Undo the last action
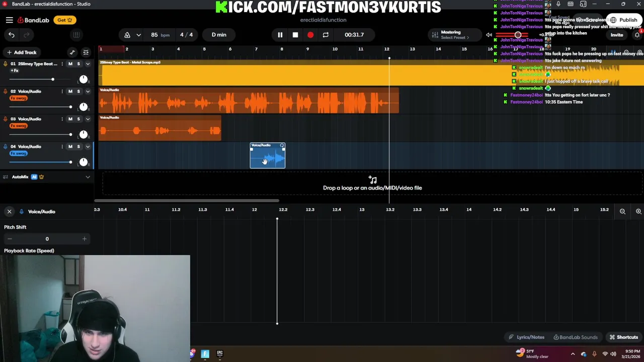The image size is (644, 362). [x=12, y=35]
